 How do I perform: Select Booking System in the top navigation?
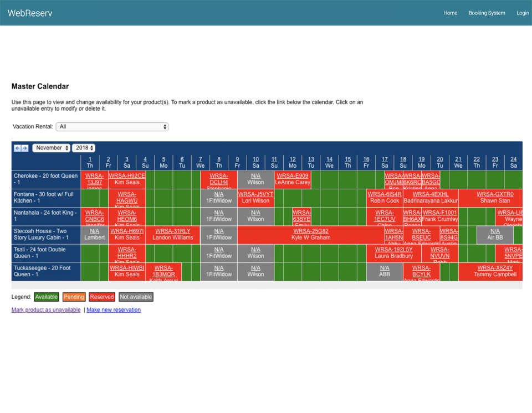pos(487,12)
